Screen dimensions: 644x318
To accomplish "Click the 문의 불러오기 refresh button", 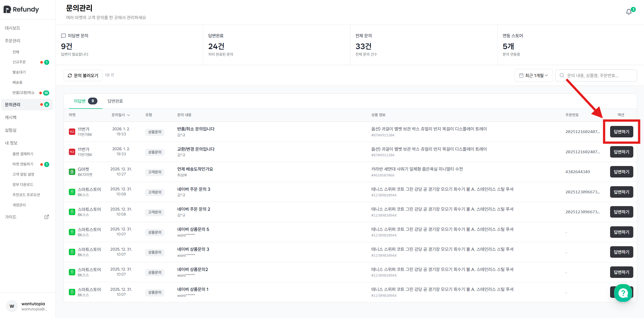I will (83, 75).
